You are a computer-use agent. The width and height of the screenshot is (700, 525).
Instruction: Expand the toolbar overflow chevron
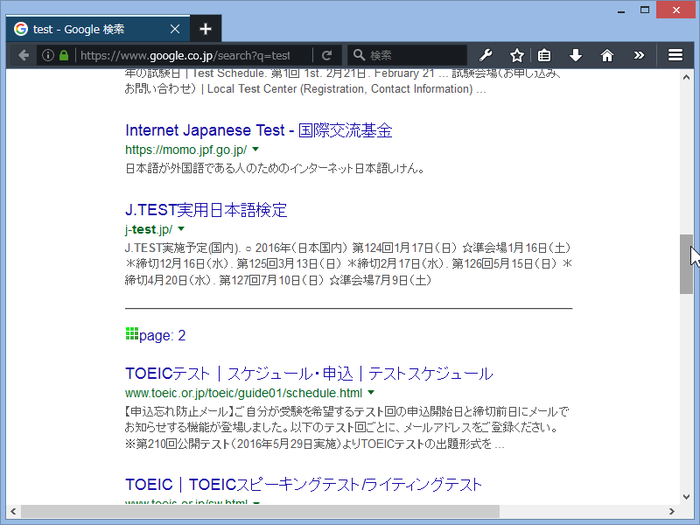(x=639, y=55)
